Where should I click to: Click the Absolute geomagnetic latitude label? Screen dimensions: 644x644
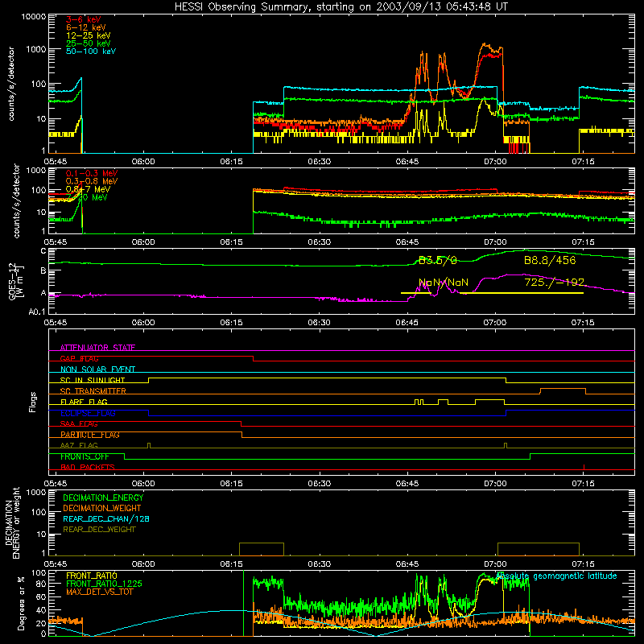pyautogui.click(x=556, y=576)
